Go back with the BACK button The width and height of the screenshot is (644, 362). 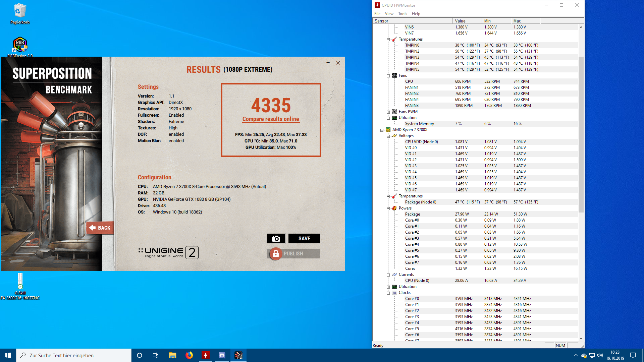click(x=100, y=228)
